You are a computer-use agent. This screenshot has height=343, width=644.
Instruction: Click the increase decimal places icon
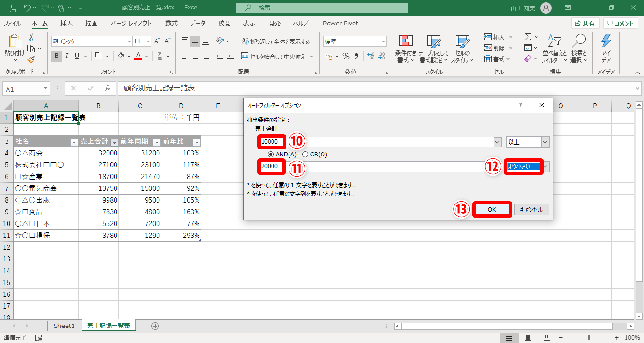[371, 57]
